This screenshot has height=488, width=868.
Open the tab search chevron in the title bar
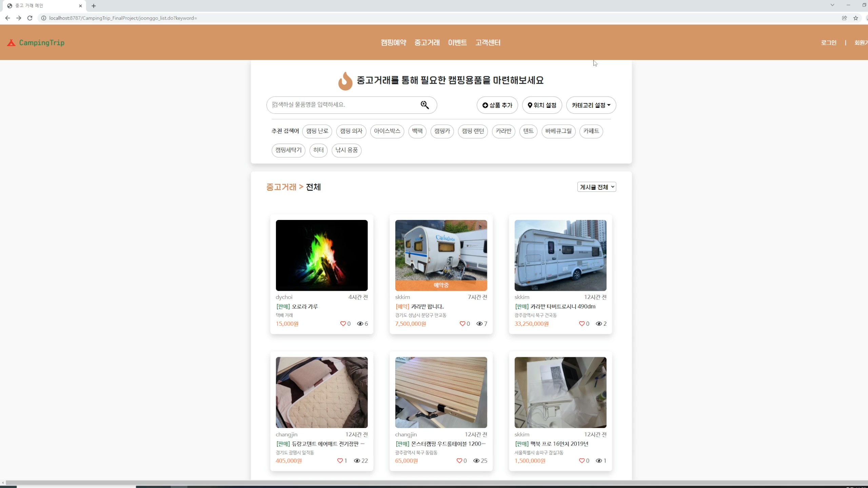coord(832,5)
